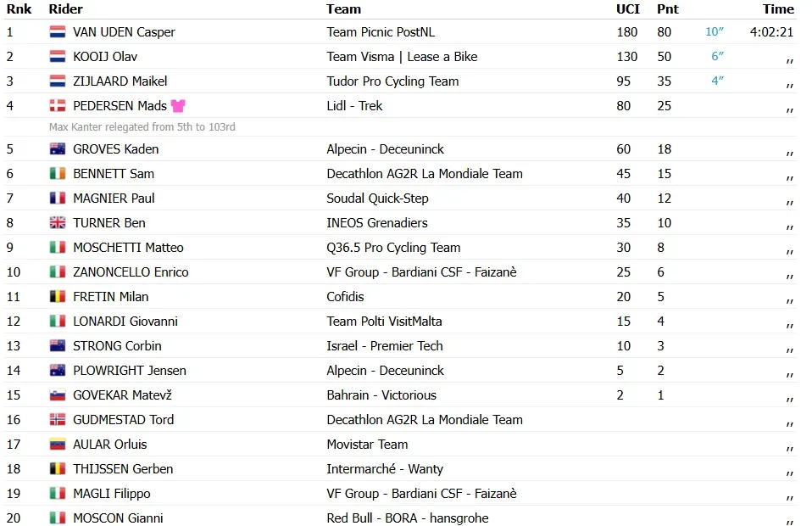Screen dimensions: 812x526
Task: Click the Venezuelan flag beside Aular Orluis
Action: [x=58, y=445]
